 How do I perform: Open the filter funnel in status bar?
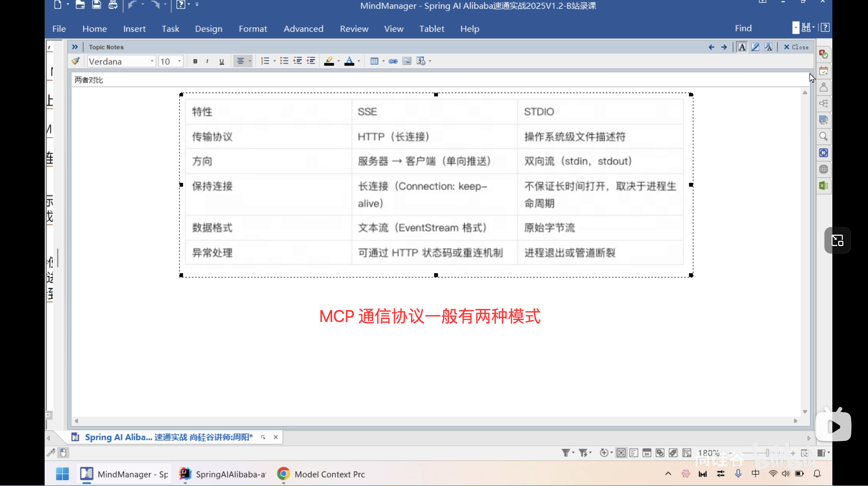(x=566, y=453)
